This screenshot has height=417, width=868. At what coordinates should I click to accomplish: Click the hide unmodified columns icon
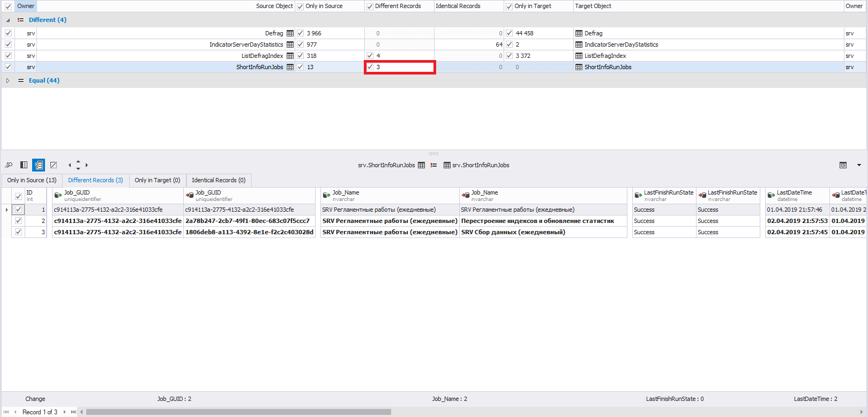(54, 165)
